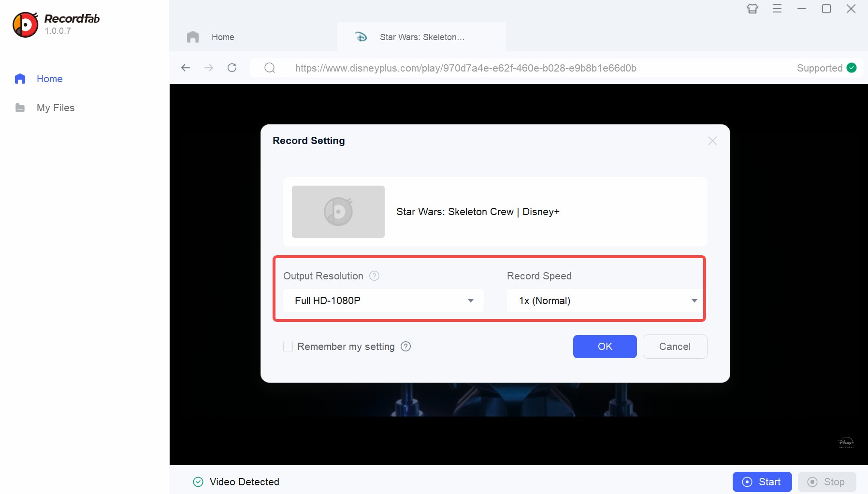The image size is (868, 494).
Task: Click the Record Setting title
Action: tap(309, 141)
